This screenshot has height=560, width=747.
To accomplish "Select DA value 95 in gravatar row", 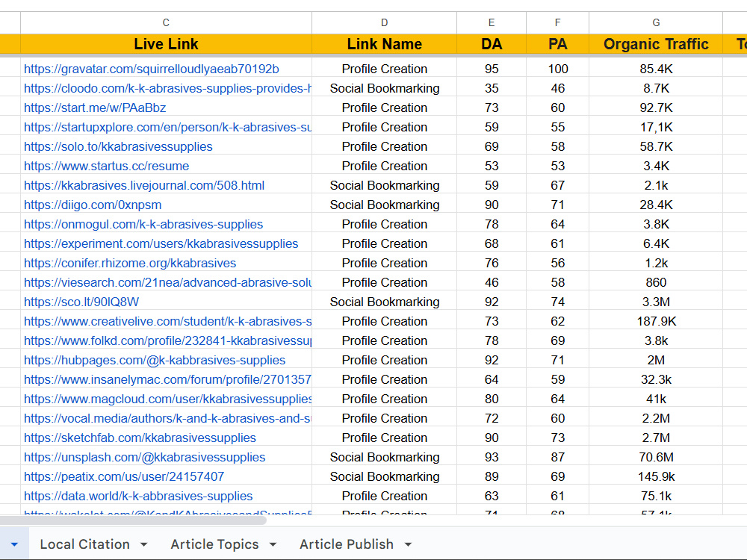I will click(x=492, y=69).
